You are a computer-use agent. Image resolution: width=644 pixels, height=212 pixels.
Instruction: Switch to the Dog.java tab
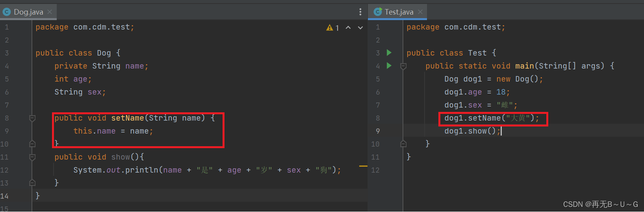(28, 12)
